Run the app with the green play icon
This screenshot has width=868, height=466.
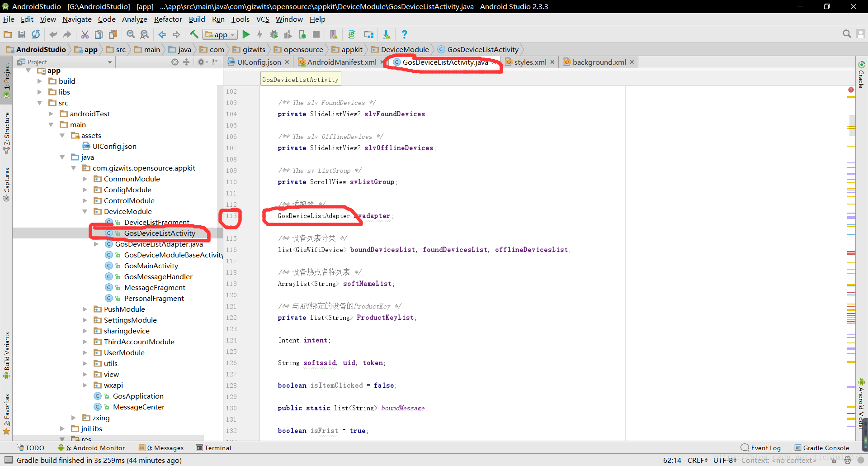246,34
